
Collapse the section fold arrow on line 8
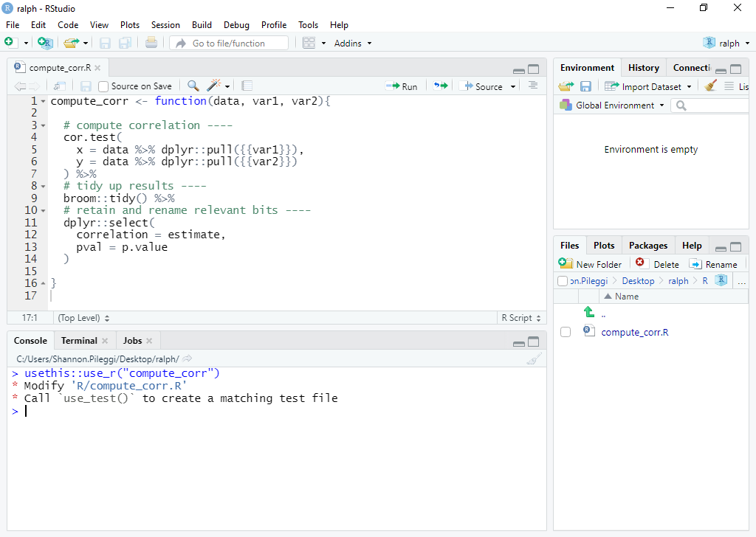43,187
